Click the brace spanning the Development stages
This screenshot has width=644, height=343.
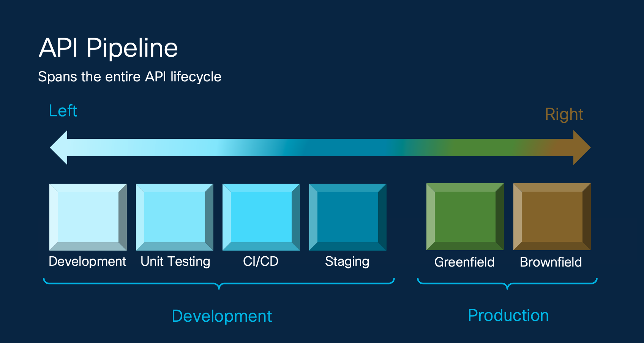218,281
